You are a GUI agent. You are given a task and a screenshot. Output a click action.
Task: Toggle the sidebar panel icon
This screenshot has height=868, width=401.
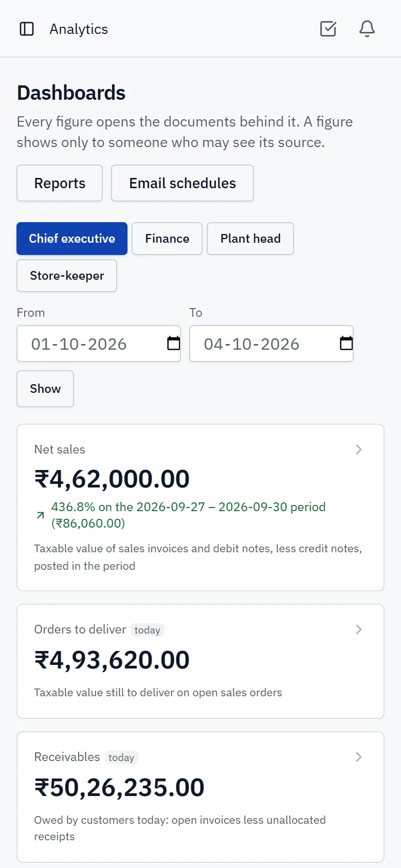(27, 29)
